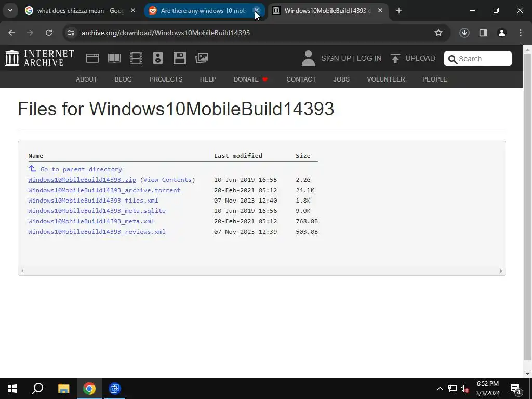Open Windows10MobileBuild14393_files.xml

click(93, 201)
